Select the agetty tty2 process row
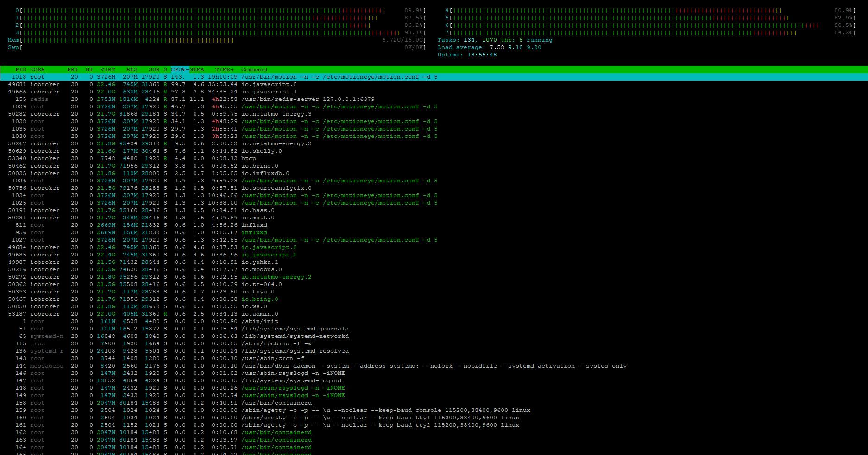 coord(434,425)
